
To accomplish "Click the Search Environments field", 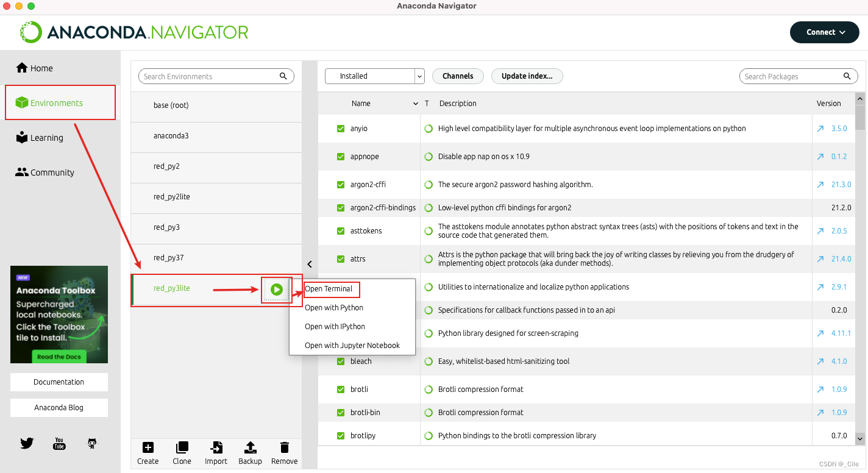I will [216, 76].
